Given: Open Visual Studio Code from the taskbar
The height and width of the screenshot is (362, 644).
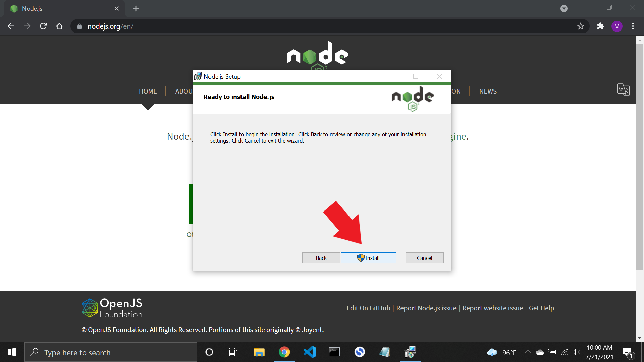Looking at the screenshot, I should (309, 352).
